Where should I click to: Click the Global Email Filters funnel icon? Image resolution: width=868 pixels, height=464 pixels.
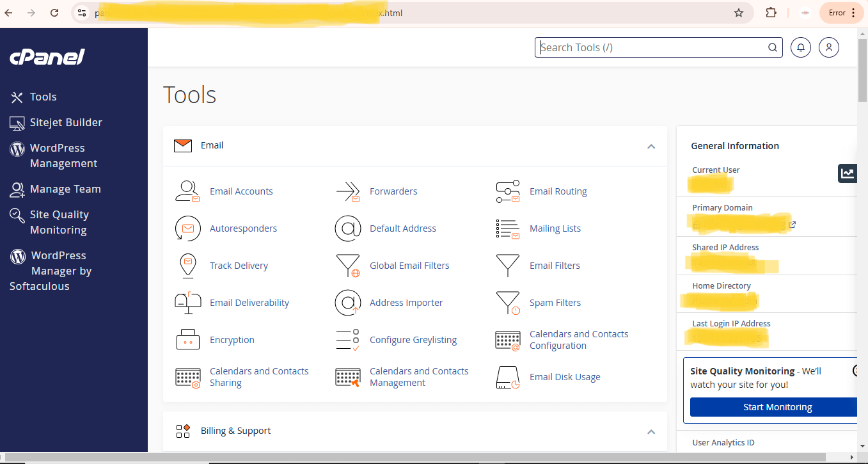(x=348, y=266)
